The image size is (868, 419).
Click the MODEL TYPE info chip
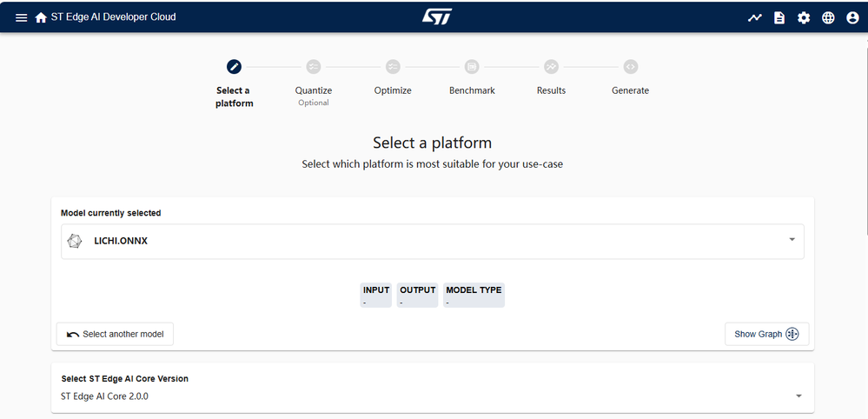point(474,296)
